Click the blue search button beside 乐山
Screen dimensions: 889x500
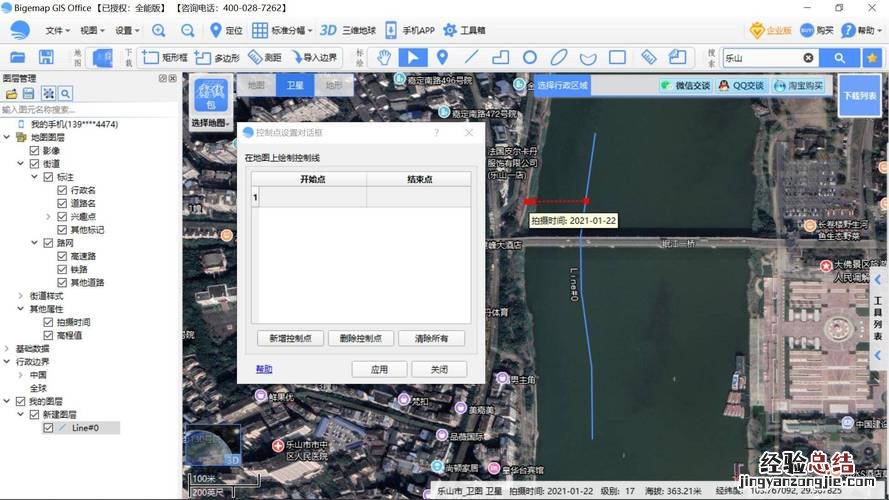840,58
